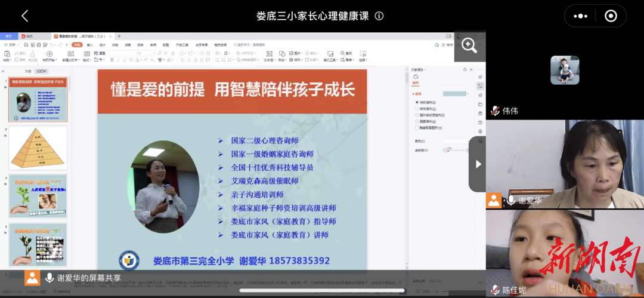Open fill color preset dropdown arrow
This screenshot has height=298, width=644.
click(x=468, y=94)
